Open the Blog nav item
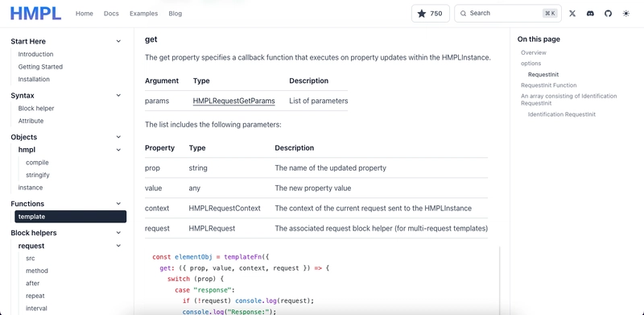Viewport: 644px width, 315px height. click(175, 13)
